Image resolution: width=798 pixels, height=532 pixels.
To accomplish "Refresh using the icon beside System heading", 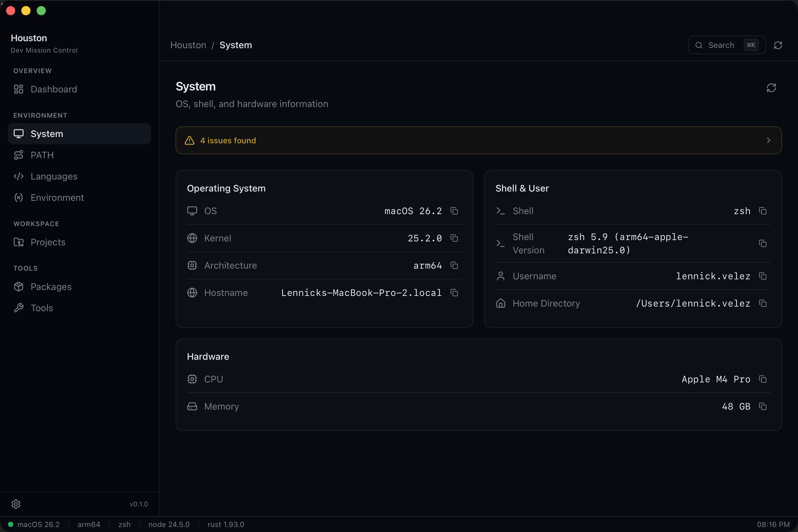I will click(771, 88).
